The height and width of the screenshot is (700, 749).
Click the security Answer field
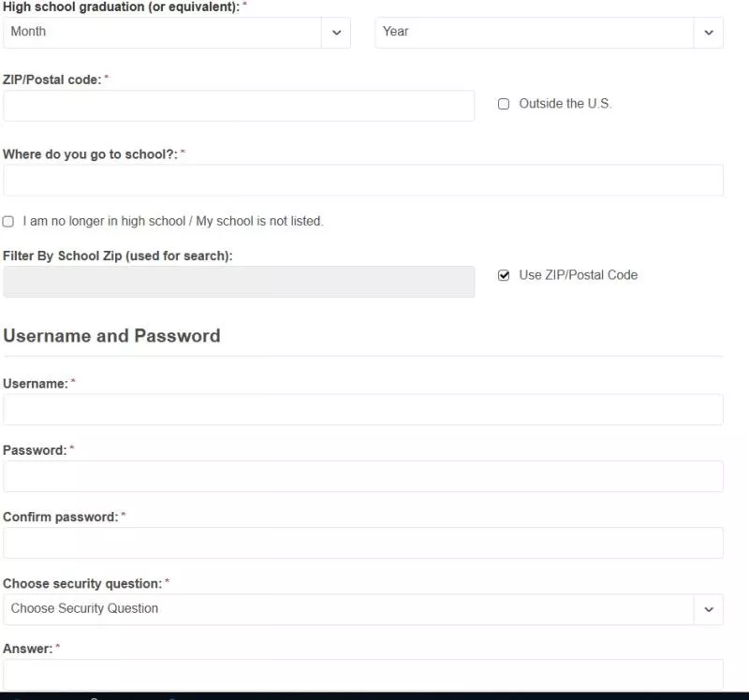(363, 674)
